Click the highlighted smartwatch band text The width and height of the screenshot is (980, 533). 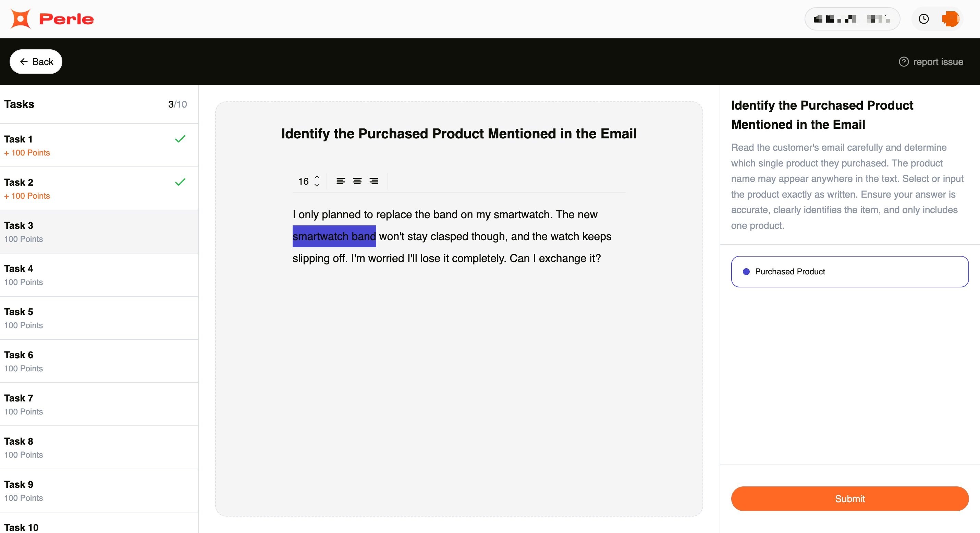334,236
